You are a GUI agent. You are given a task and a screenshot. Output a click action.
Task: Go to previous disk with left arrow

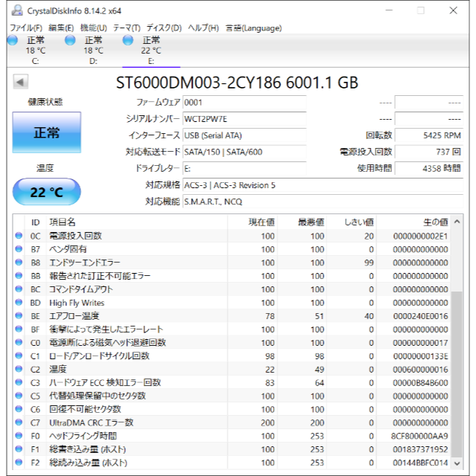(21, 82)
